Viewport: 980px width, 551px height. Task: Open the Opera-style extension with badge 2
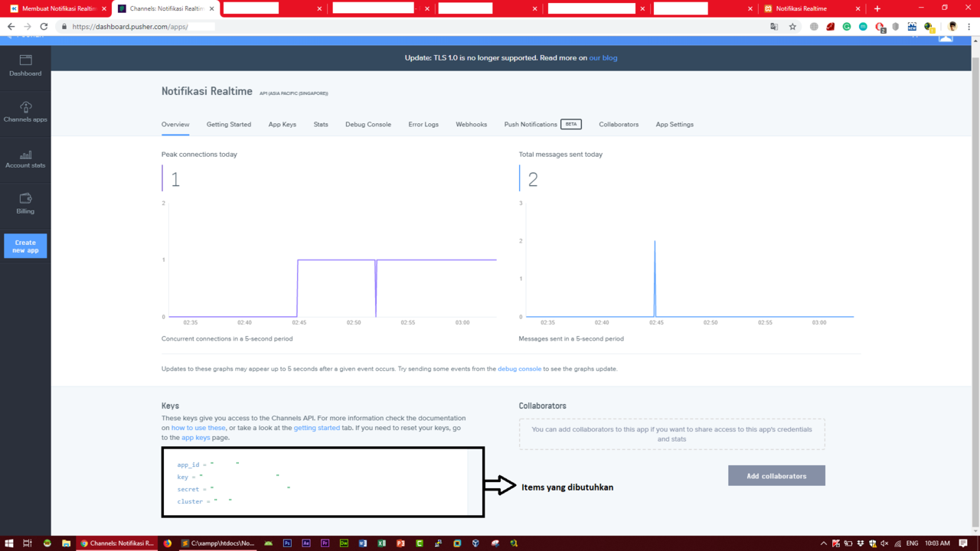pyautogui.click(x=880, y=28)
